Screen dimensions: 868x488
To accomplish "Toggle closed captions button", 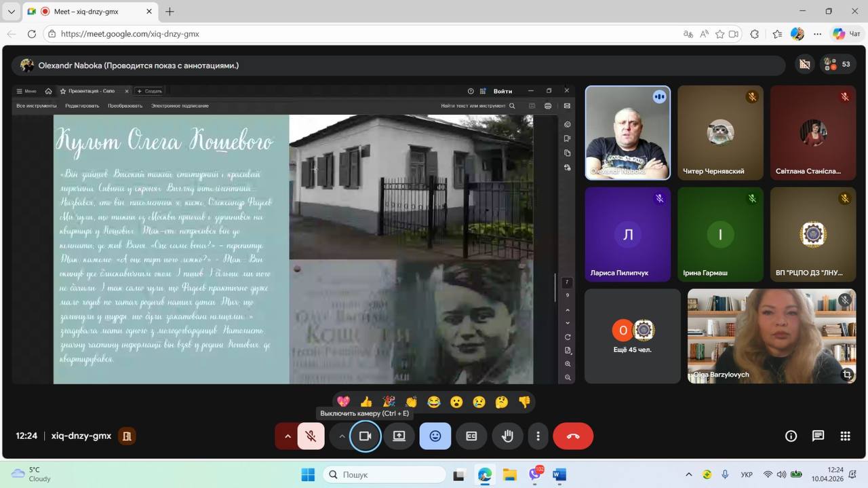I will (x=471, y=436).
